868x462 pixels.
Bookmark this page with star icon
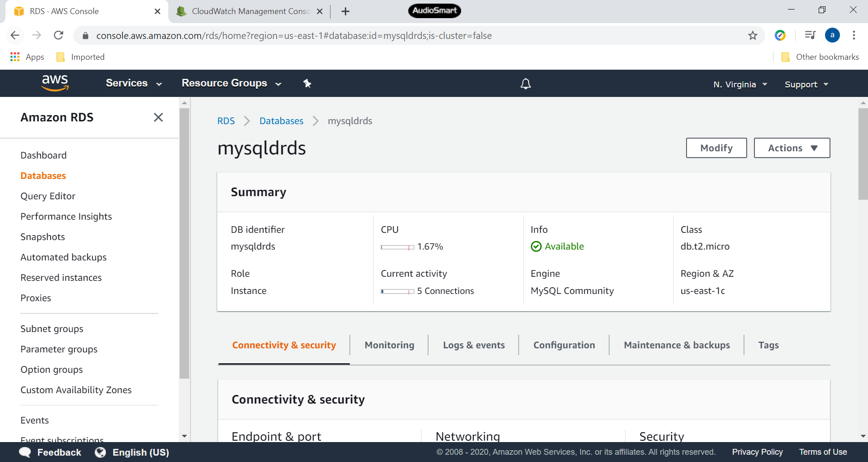point(753,35)
